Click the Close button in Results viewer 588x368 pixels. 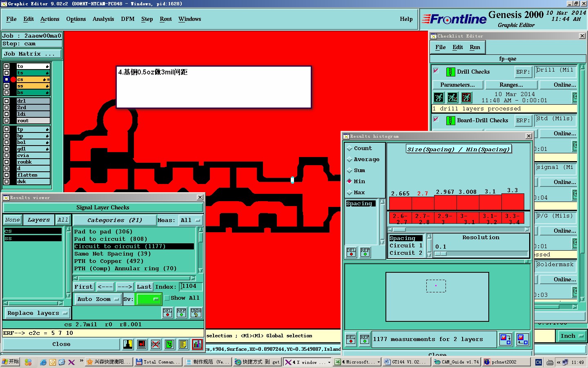[61, 344]
